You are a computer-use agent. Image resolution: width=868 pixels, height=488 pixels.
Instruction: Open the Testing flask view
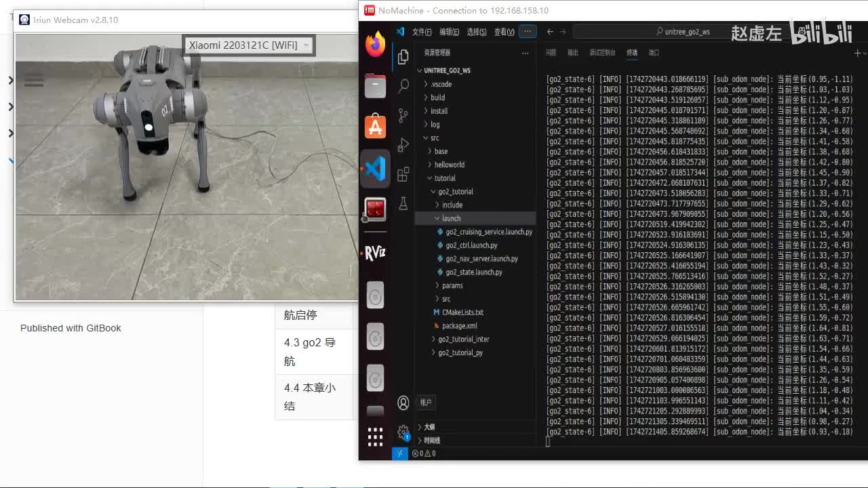(x=403, y=203)
